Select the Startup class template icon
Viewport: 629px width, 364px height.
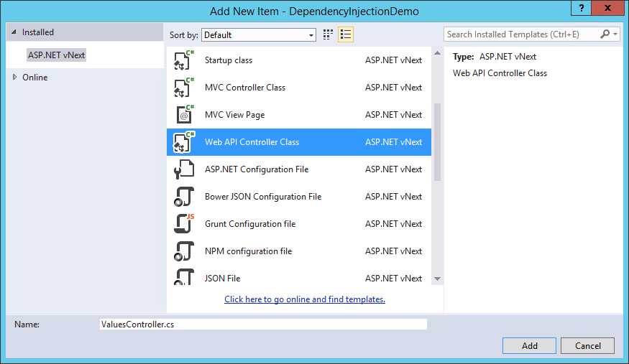184,60
